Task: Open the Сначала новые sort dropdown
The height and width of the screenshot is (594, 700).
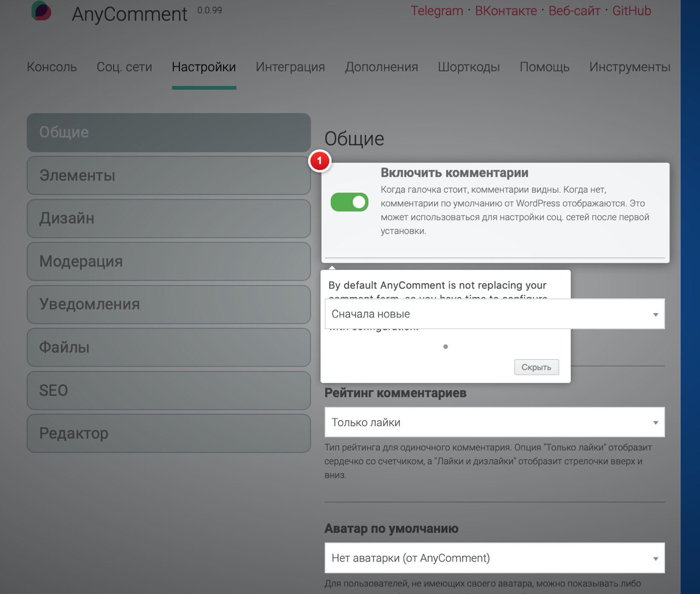Action: (494, 314)
